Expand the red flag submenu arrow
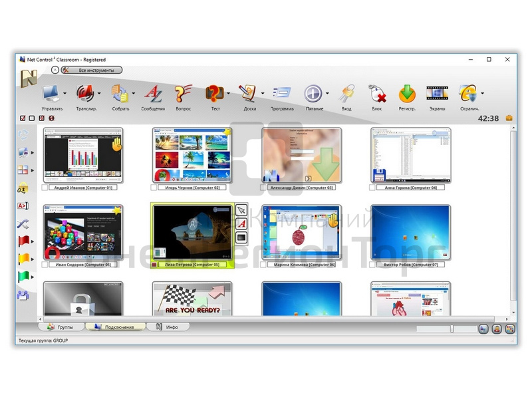Screen dimensions: 532x399 tap(33, 241)
